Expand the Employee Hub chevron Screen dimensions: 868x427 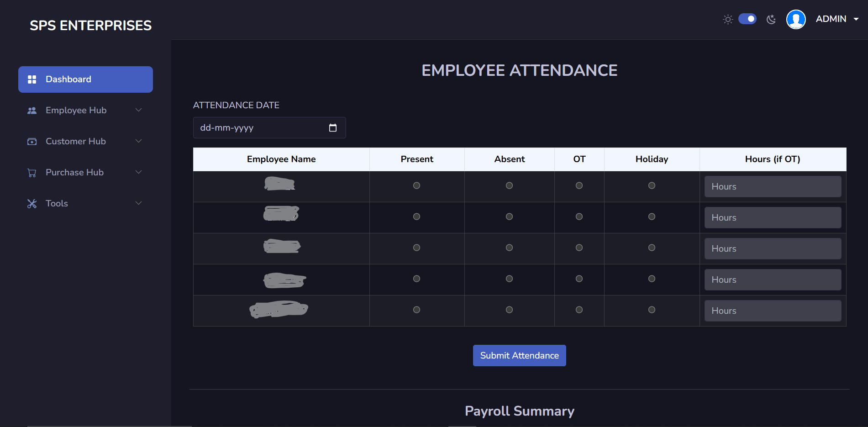(139, 110)
